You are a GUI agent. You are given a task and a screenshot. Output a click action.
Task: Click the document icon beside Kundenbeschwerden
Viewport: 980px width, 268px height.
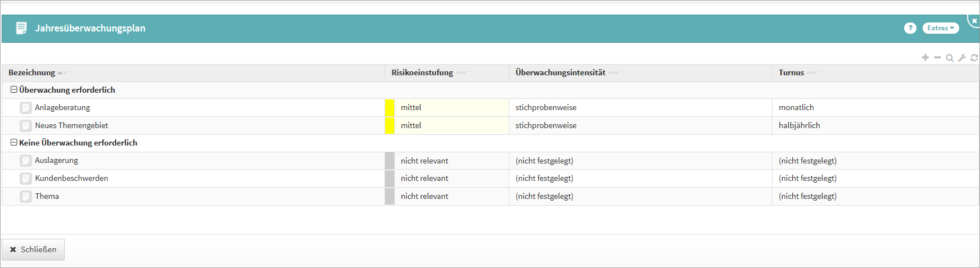coord(25,179)
